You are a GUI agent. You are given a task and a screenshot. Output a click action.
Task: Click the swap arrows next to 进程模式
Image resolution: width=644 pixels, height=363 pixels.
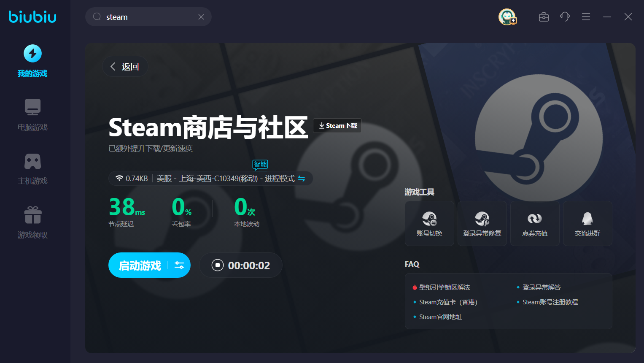point(302,179)
